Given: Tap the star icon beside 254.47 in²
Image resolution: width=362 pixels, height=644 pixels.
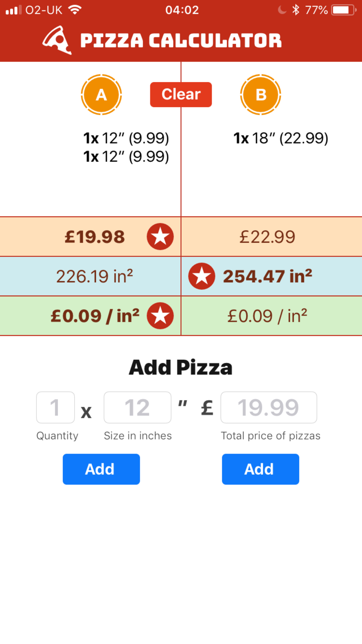Looking at the screenshot, I should [x=202, y=276].
